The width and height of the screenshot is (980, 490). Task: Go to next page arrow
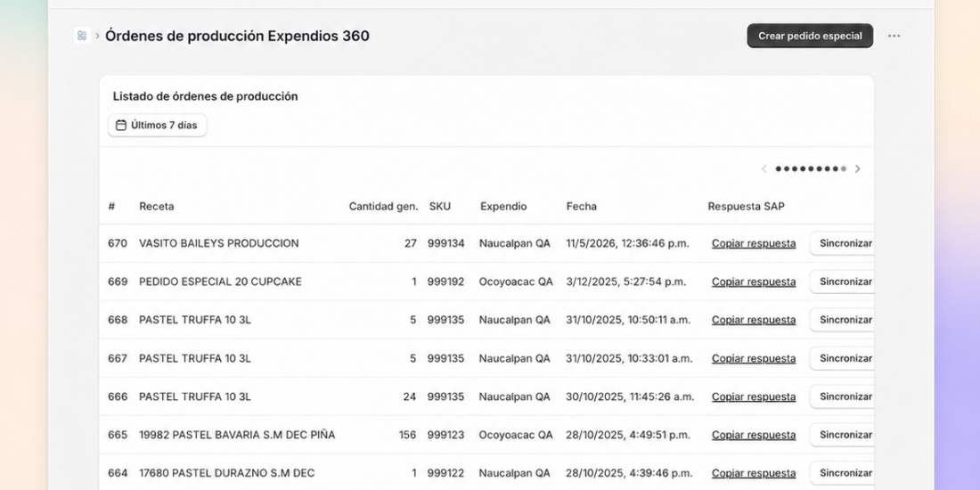pos(857,168)
